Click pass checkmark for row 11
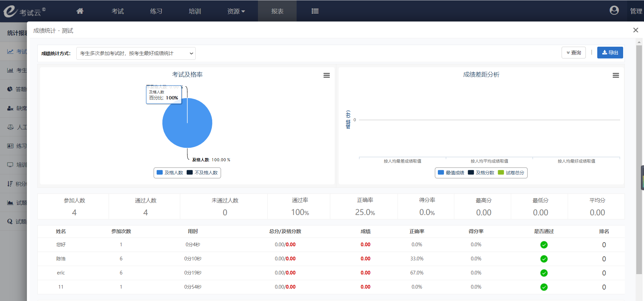This screenshot has width=644, height=301. click(544, 287)
